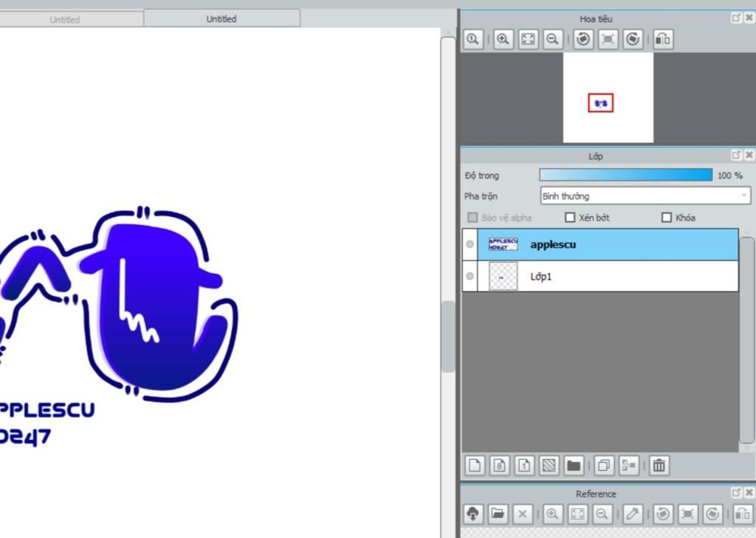Toggle the Bảo vệ alpha checkbox
This screenshot has width=756, height=538.
pyautogui.click(x=473, y=218)
